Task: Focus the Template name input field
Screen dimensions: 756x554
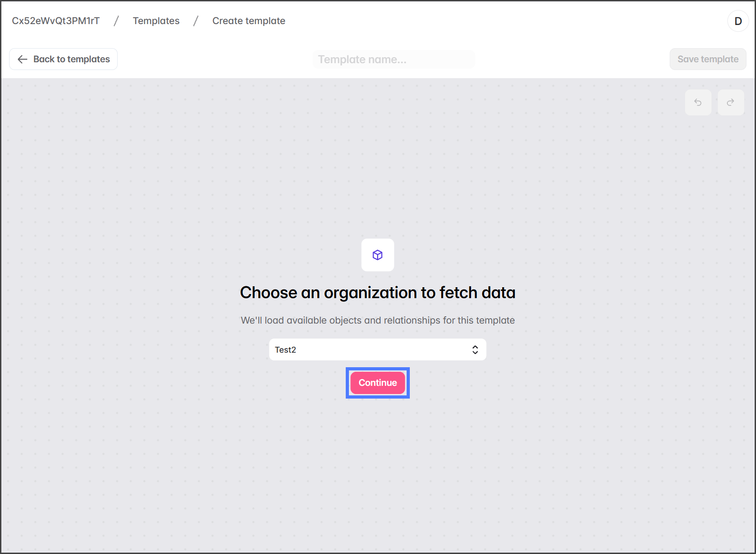Action: [393, 60]
